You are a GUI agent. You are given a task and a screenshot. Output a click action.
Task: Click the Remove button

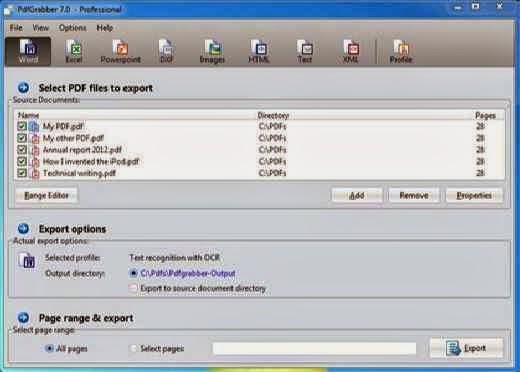(414, 195)
